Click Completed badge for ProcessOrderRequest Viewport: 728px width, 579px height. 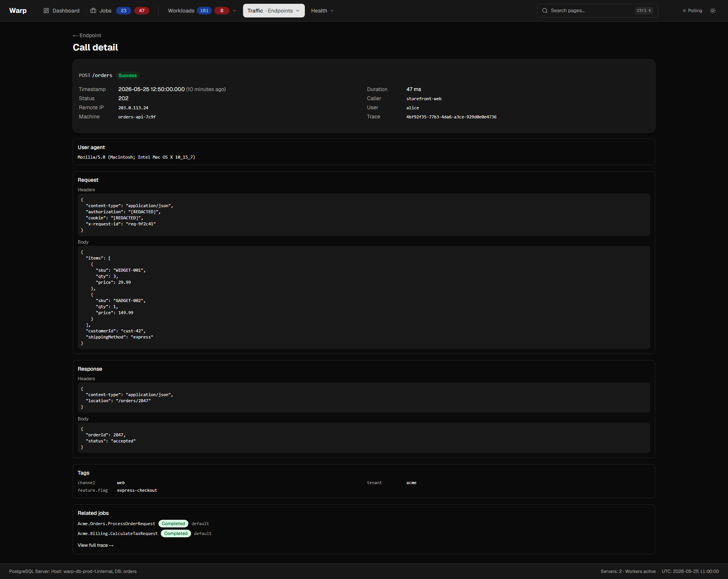tap(173, 524)
